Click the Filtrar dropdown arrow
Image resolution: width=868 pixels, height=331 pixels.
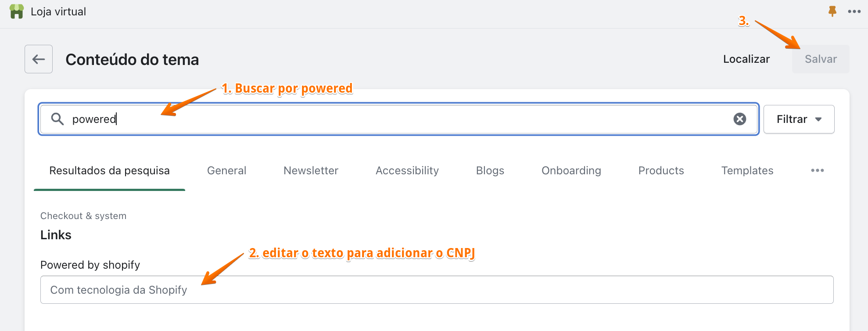[818, 119]
